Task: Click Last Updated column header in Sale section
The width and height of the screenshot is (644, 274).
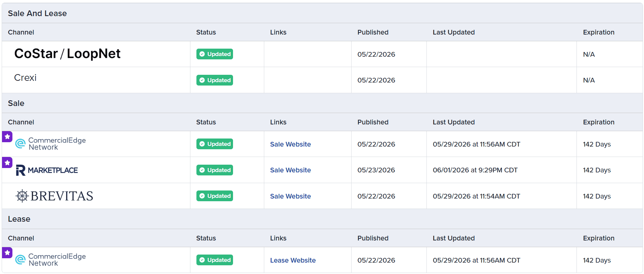Action: (454, 122)
